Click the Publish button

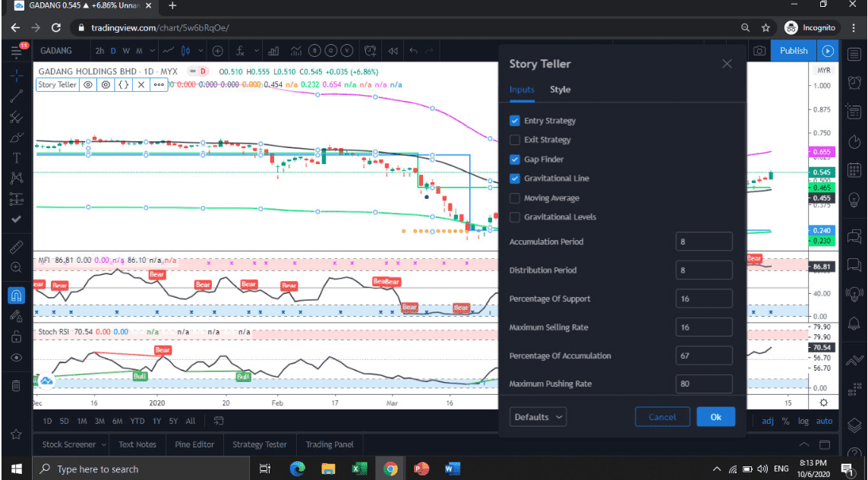tap(794, 50)
